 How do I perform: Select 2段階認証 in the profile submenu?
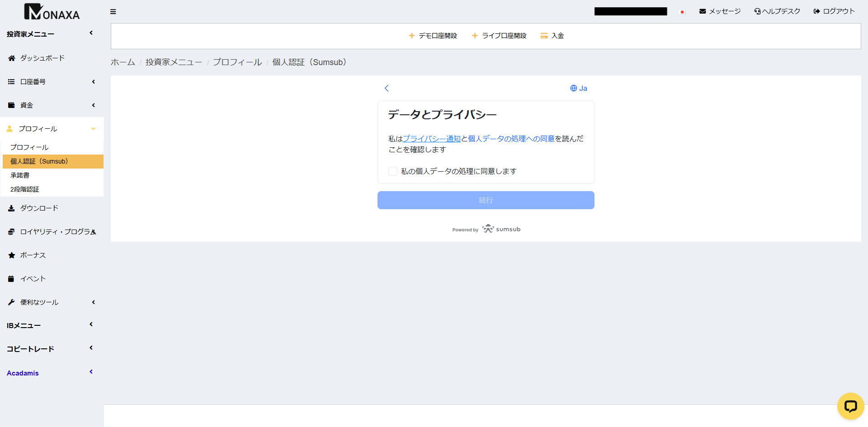pos(25,189)
